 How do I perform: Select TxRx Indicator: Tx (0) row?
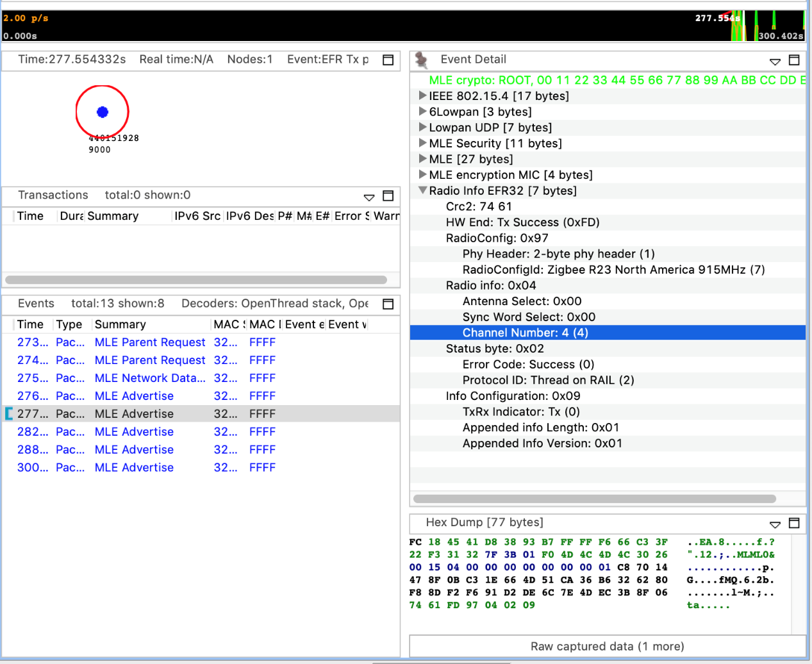click(608, 411)
